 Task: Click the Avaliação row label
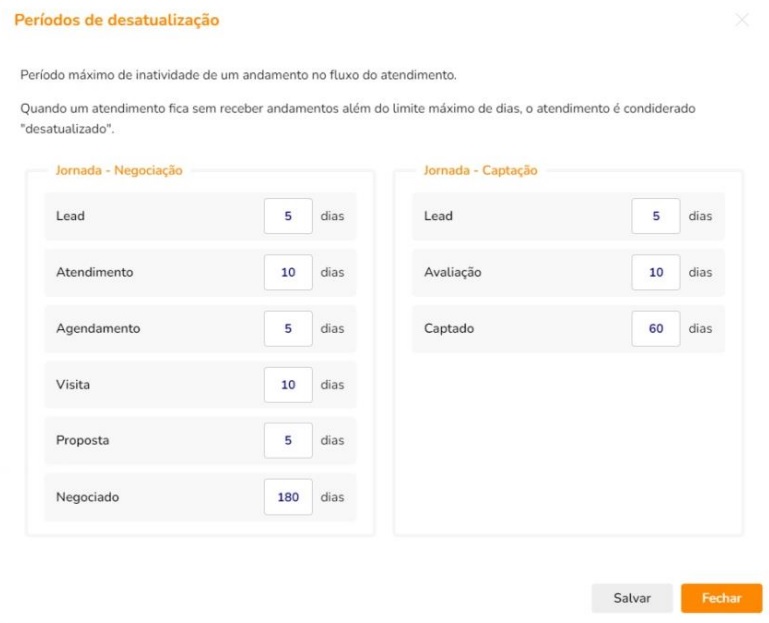453,272
